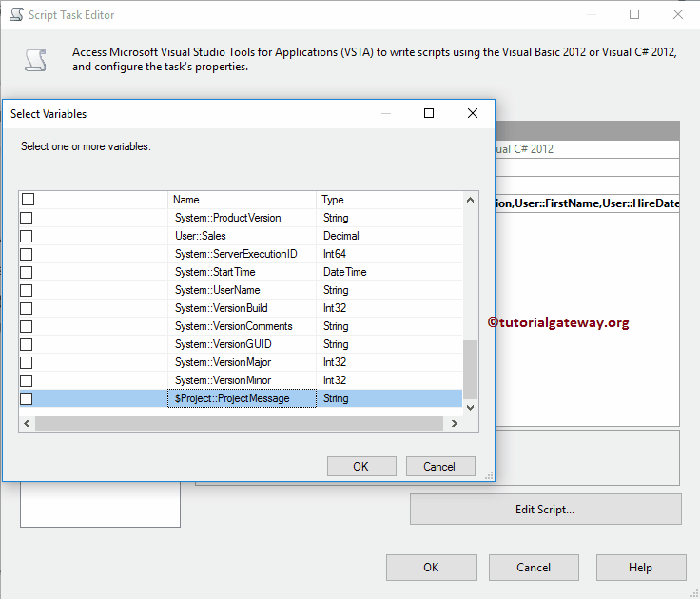700x599 pixels.
Task: Maximize the Script Task Editor window
Action: pyautogui.click(x=634, y=14)
